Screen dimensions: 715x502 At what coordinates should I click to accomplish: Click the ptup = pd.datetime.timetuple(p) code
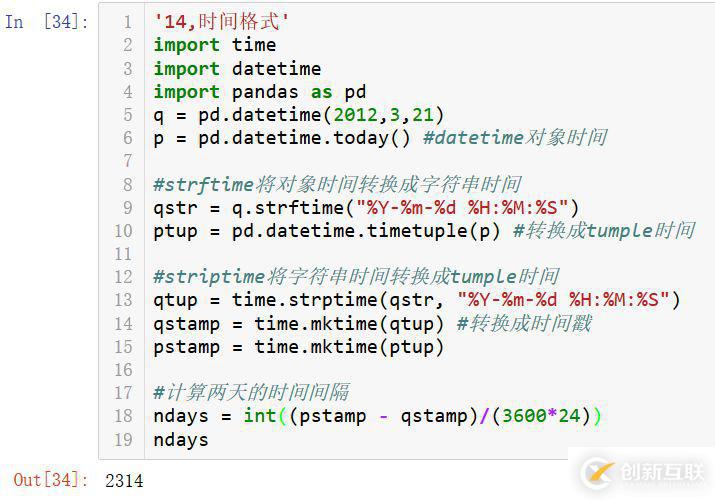click(328, 231)
